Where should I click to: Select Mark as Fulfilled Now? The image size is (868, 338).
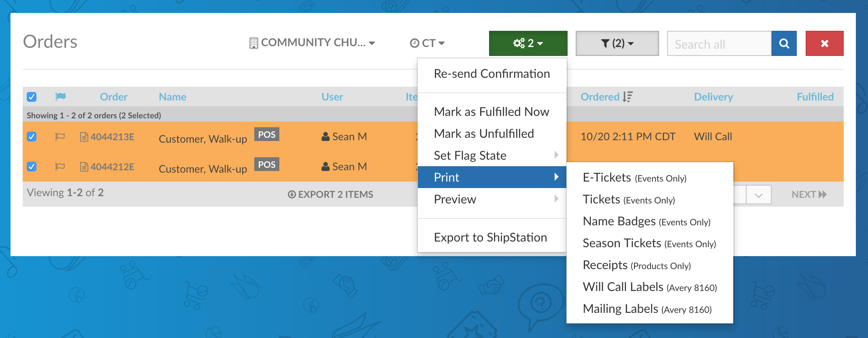[491, 112]
